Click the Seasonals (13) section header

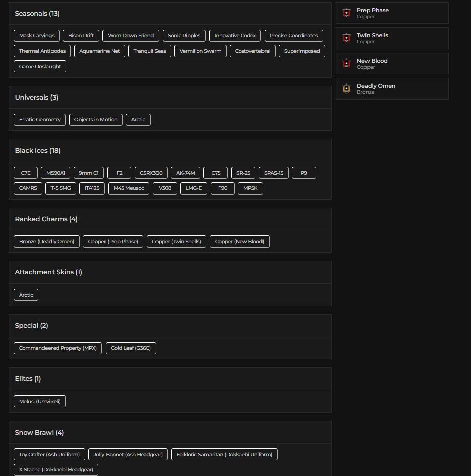[37, 14]
